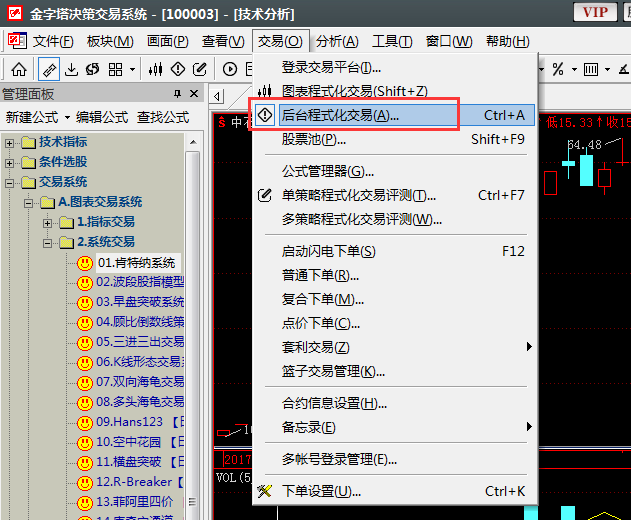Open the 文件(F) menu

coord(53,41)
